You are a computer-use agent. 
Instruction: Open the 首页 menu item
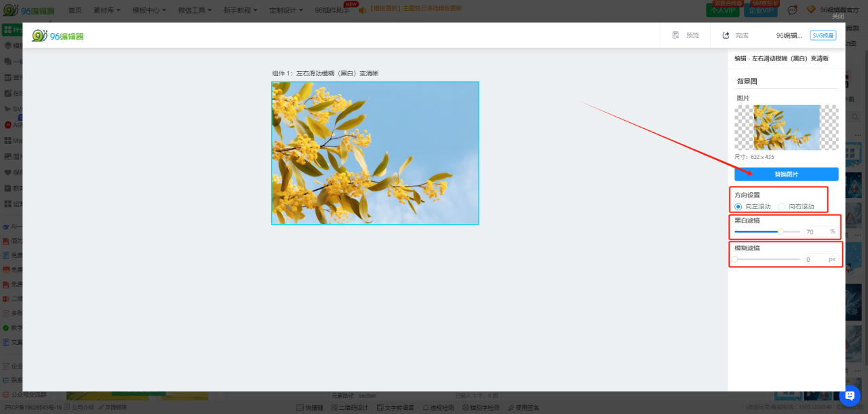click(x=75, y=10)
